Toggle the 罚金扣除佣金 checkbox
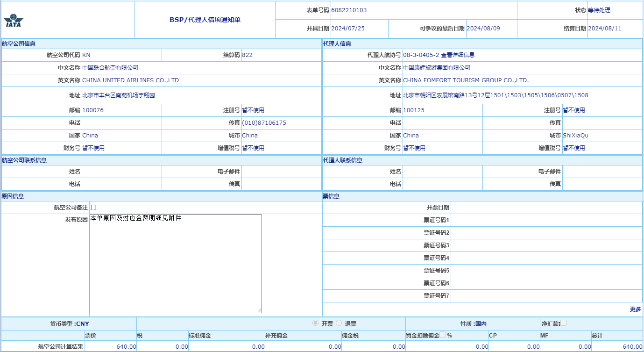The width and height of the screenshot is (644, 352). pyautogui.click(x=443, y=335)
